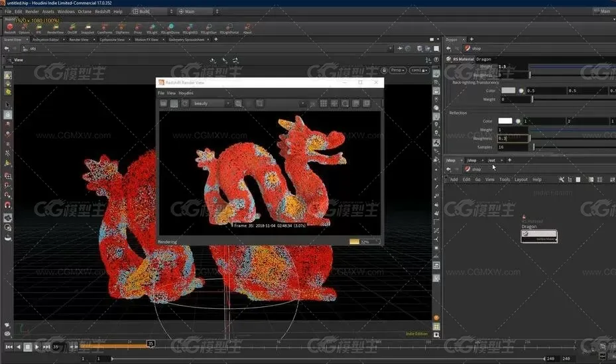616x364 pixels.
Task: Create an RSLightPortal from the shelf
Action: [x=229, y=27]
